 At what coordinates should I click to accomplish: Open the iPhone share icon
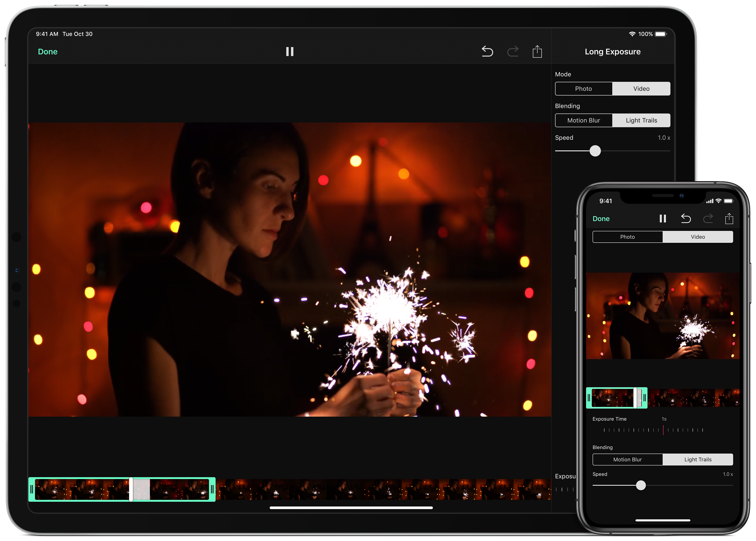[x=729, y=218]
